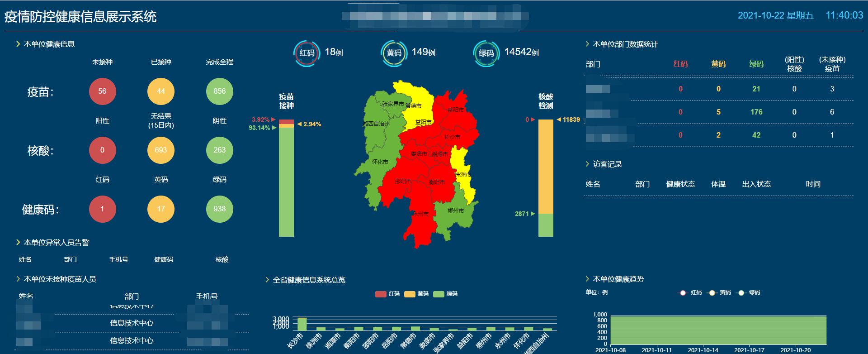This screenshot has width=868, height=354.
Task: Expand the 全省健康信息系统总览 section chevron
Action: (x=267, y=280)
